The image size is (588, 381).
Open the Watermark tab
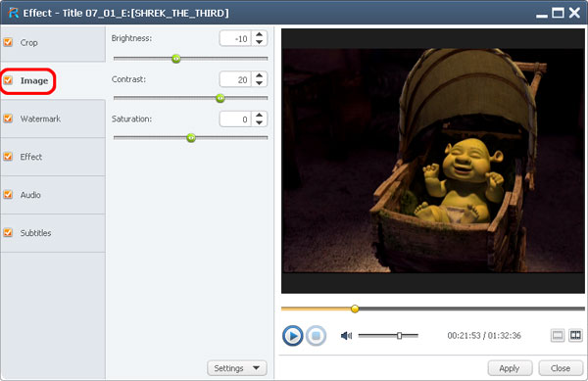[x=53, y=119]
